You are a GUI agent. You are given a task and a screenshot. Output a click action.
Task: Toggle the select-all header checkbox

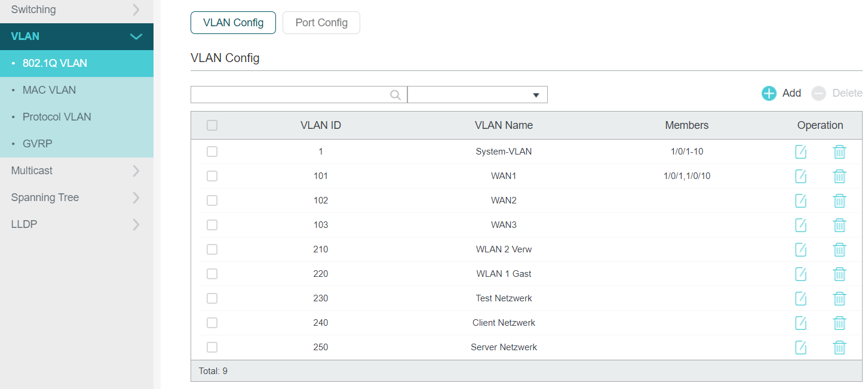[x=212, y=125]
